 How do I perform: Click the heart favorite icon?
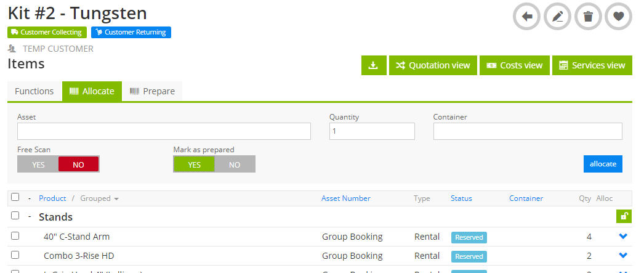coord(619,17)
